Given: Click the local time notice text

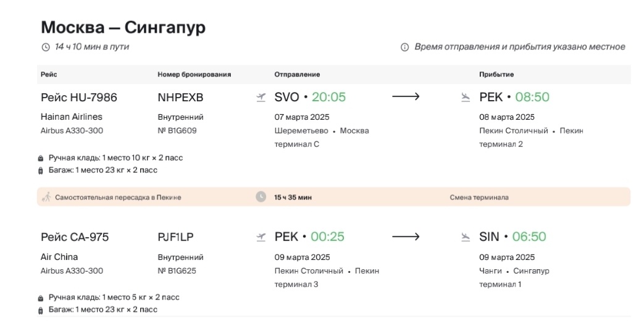Looking at the screenshot, I should tap(519, 47).
